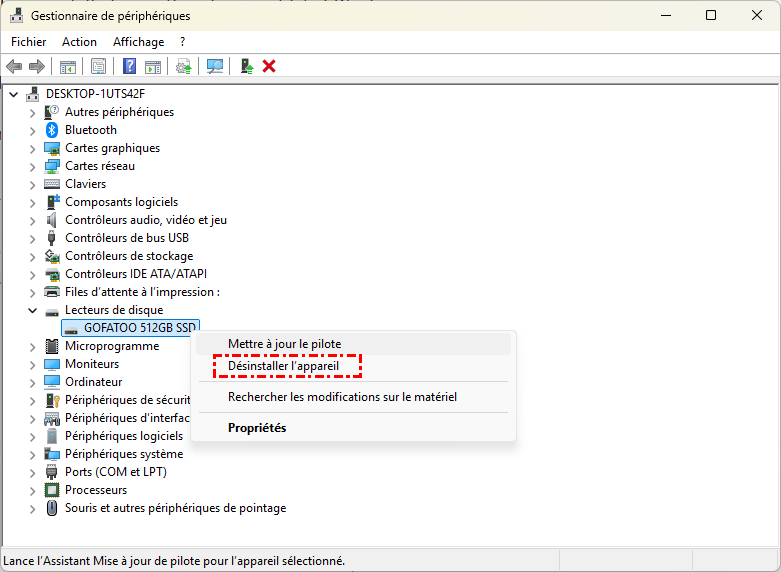Click the Back arrow toolbar icon
The image size is (781, 572).
pyautogui.click(x=14, y=66)
